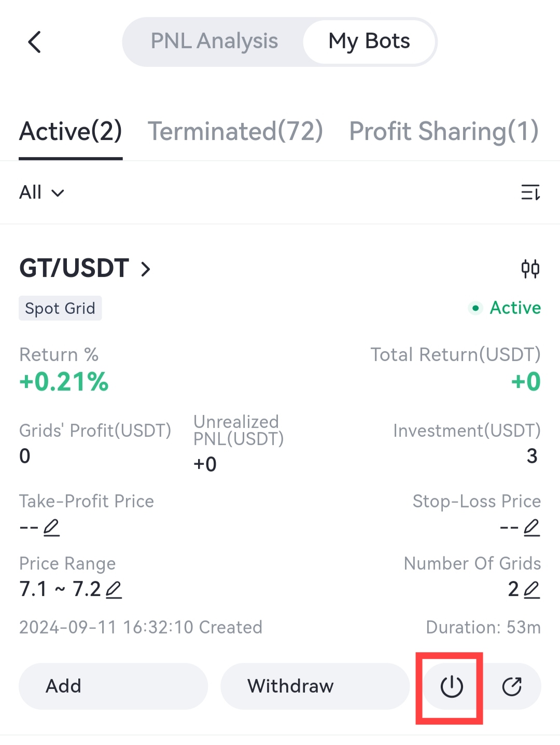The width and height of the screenshot is (560, 745).
Task: Edit the Take-Profit Price pencil icon
Action: tap(51, 528)
